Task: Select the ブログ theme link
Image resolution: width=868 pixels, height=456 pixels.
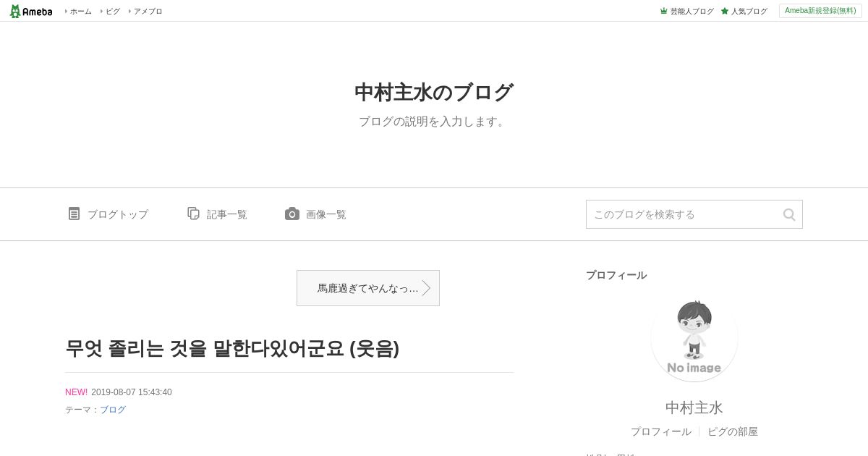Action: click(113, 410)
